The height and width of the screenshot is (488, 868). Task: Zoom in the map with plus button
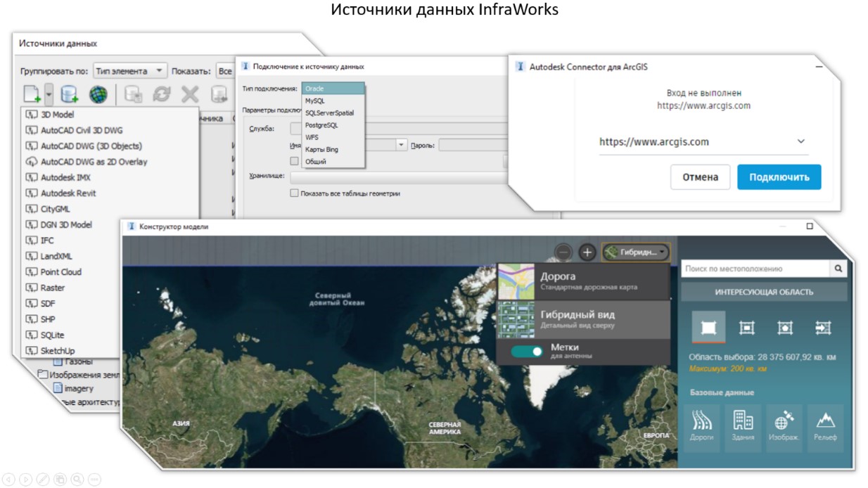tap(587, 252)
